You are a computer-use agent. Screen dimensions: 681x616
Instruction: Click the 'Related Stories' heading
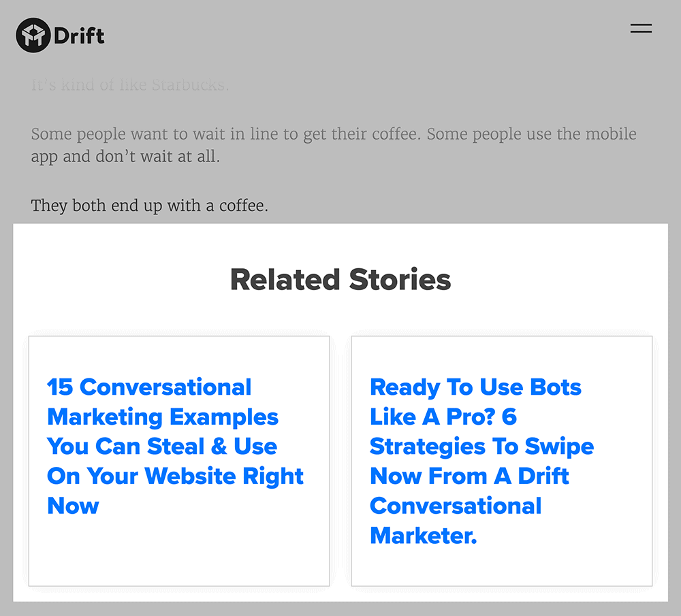pyautogui.click(x=340, y=280)
